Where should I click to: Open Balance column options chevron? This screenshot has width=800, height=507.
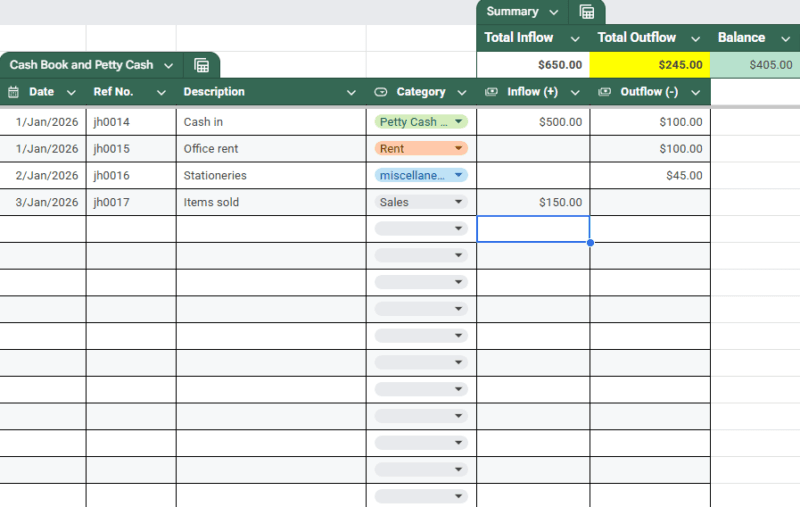pyautogui.click(x=786, y=39)
